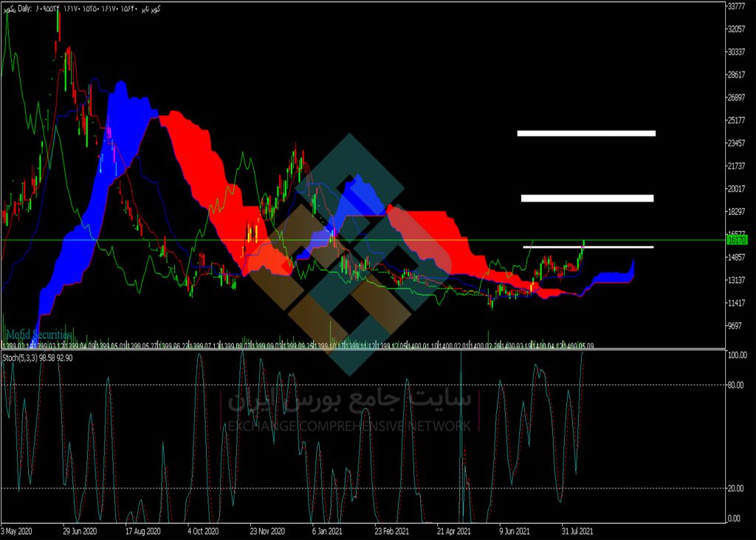Click the Daily chart title text at top-left
The width and height of the screenshot is (756, 540).
click(24, 9)
